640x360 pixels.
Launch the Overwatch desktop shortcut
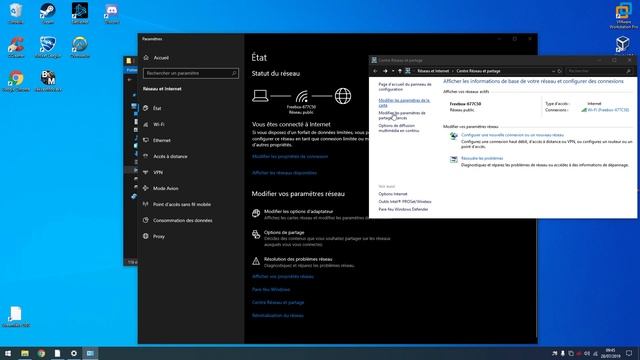point(80,47)
